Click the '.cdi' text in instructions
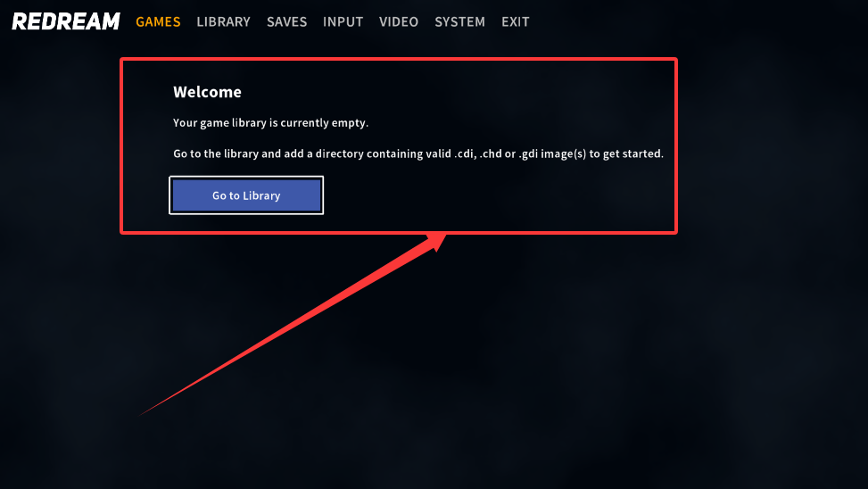868x489 pixels. point(465,154)
